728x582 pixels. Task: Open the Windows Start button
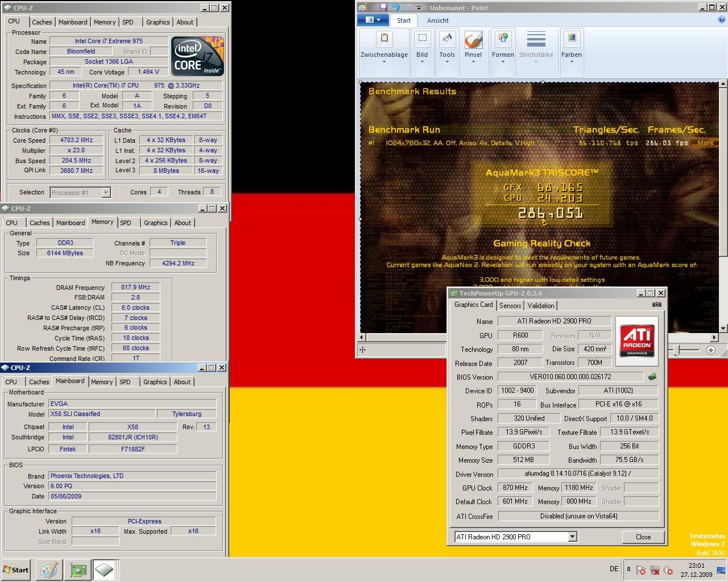coord(16,569)
